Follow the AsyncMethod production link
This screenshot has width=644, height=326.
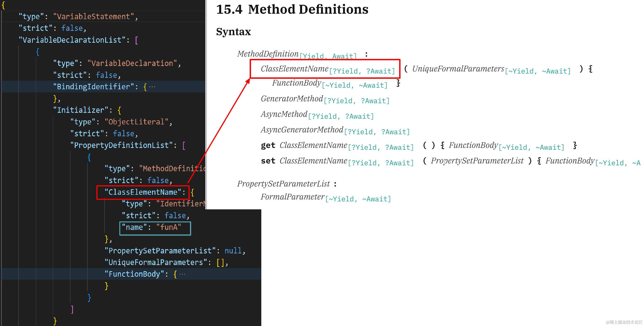[x=284, y=114]
